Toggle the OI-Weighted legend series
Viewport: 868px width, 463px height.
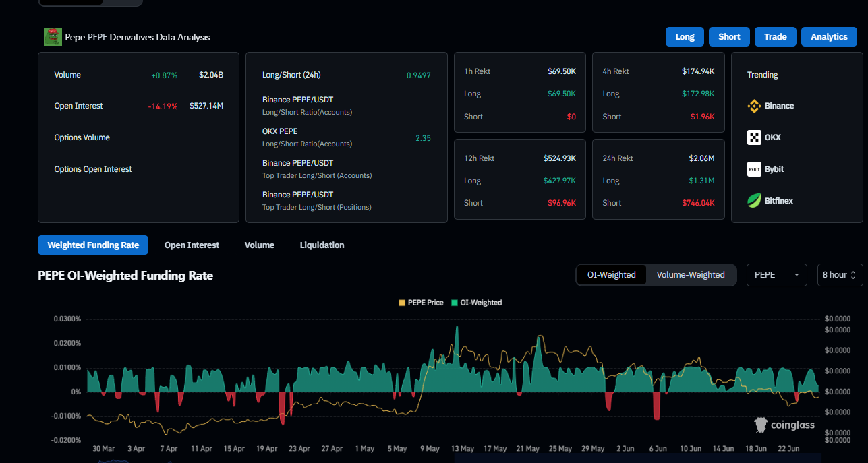click(x=476, y=303)
